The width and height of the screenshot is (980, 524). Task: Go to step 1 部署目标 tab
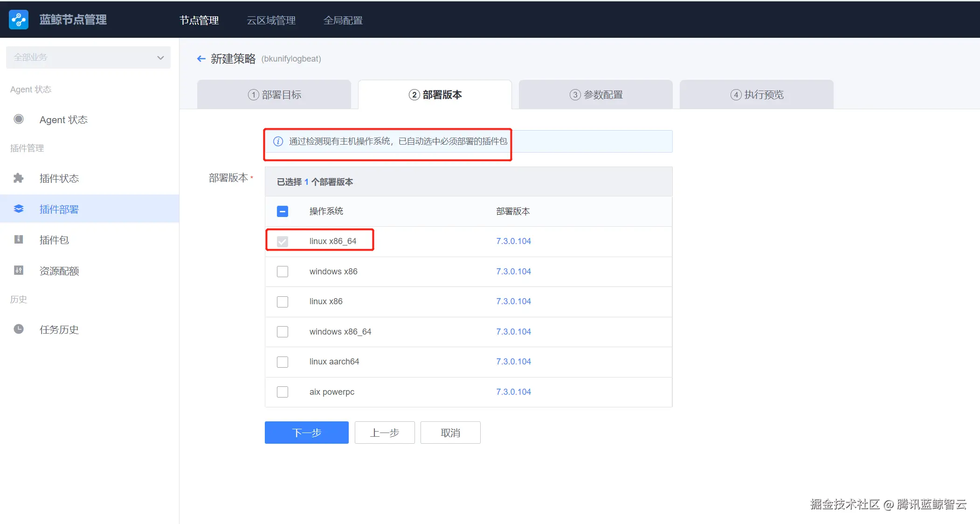pyautogui.click(x=274, y=95)
